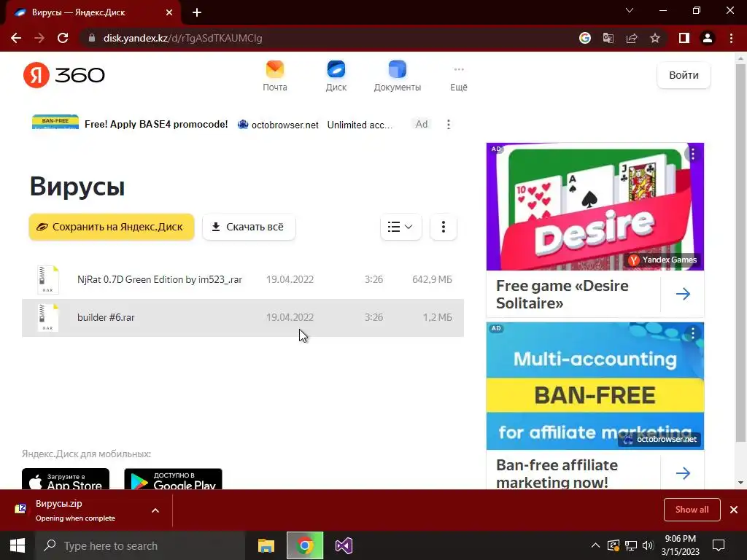Reload the current page
Image resolution: width=747 pixels, height=560 pixels.
click(63, 38)
